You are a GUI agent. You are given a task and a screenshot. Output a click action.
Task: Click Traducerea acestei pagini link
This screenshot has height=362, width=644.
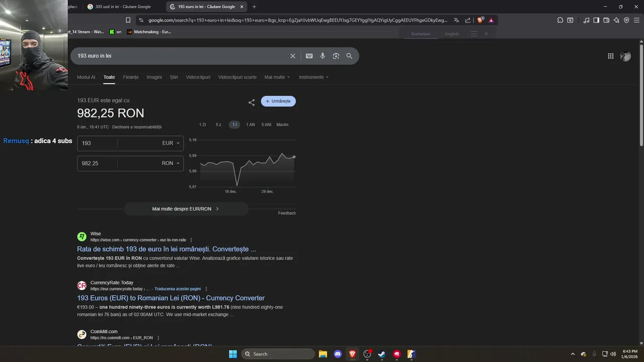point(178,289)
